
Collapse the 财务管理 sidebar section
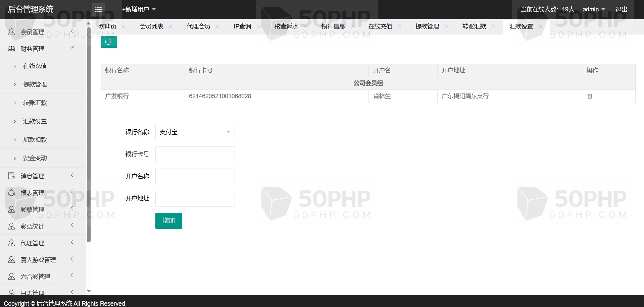pyautogui.click(x=72, y=48)
